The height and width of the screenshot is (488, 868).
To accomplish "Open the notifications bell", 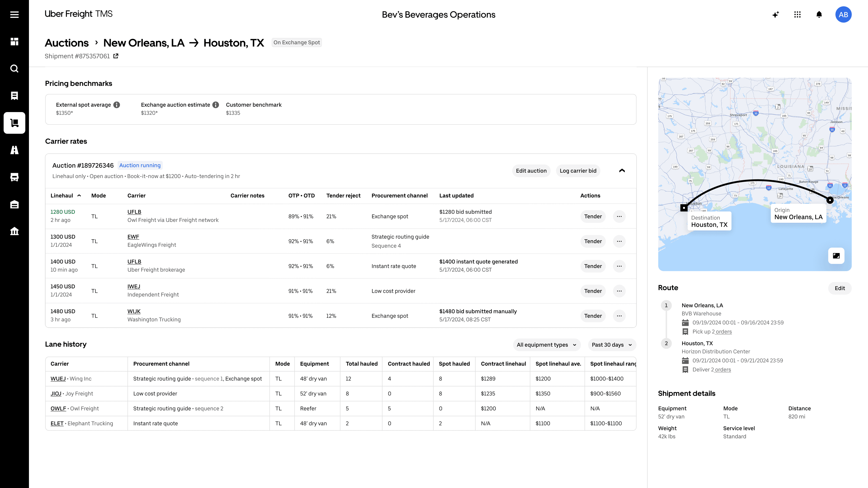I will (819, 14).
